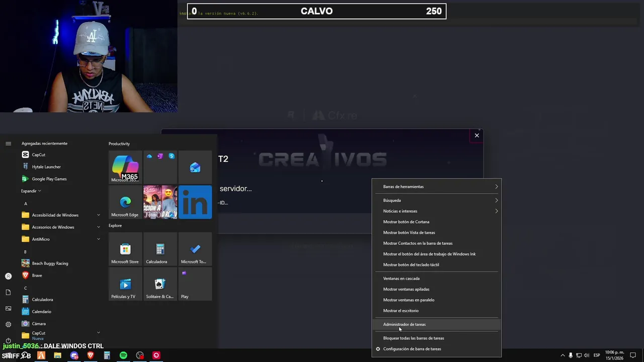
Task: Click Expandir under recently added apps
Action: point(31,191)
